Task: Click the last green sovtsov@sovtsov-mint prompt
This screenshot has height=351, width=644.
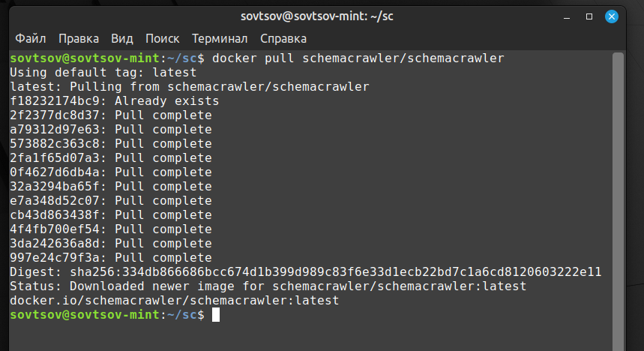Action: [85, 315]
